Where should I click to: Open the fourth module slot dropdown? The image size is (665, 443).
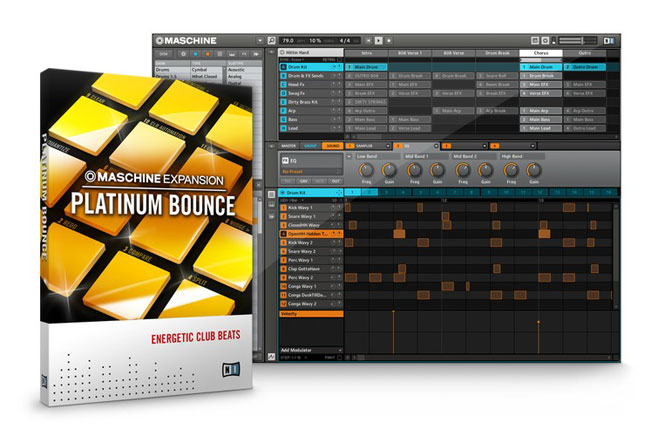(x=533, y=146)
